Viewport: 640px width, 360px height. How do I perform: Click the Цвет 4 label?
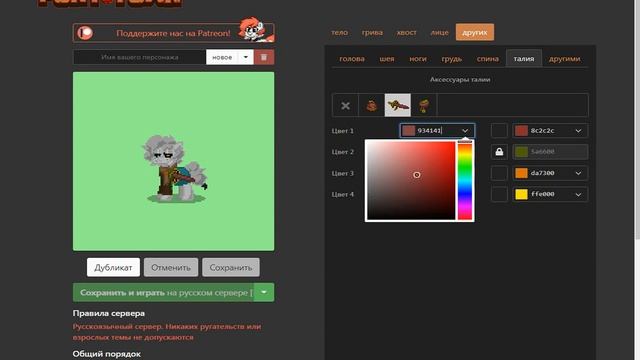point(342,194)
